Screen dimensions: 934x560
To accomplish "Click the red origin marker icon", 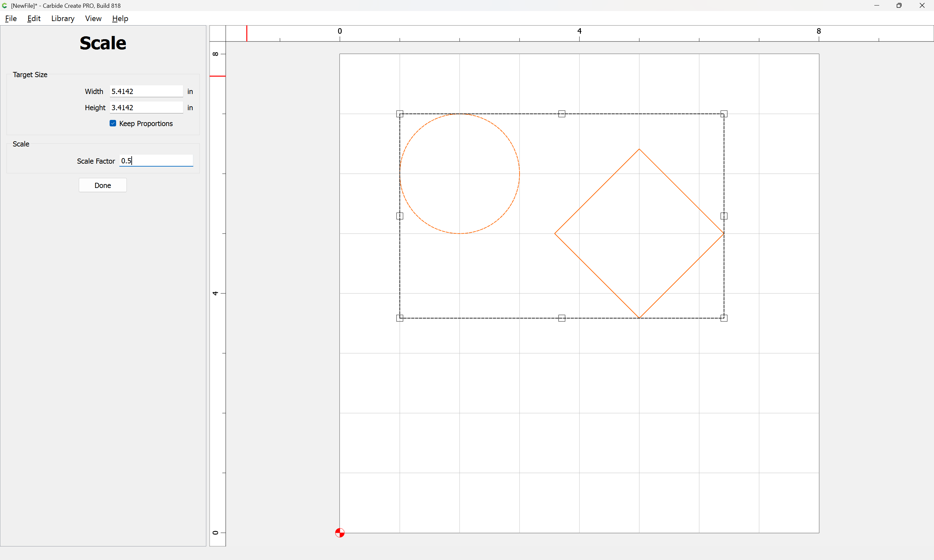I will point(340,532).
